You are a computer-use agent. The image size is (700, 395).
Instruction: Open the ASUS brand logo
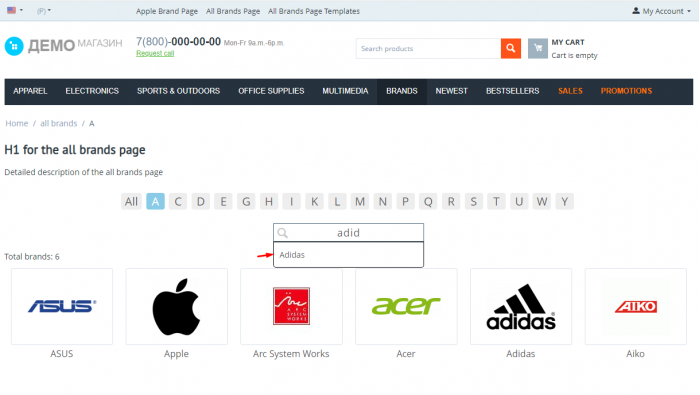(x=62, y=306)
